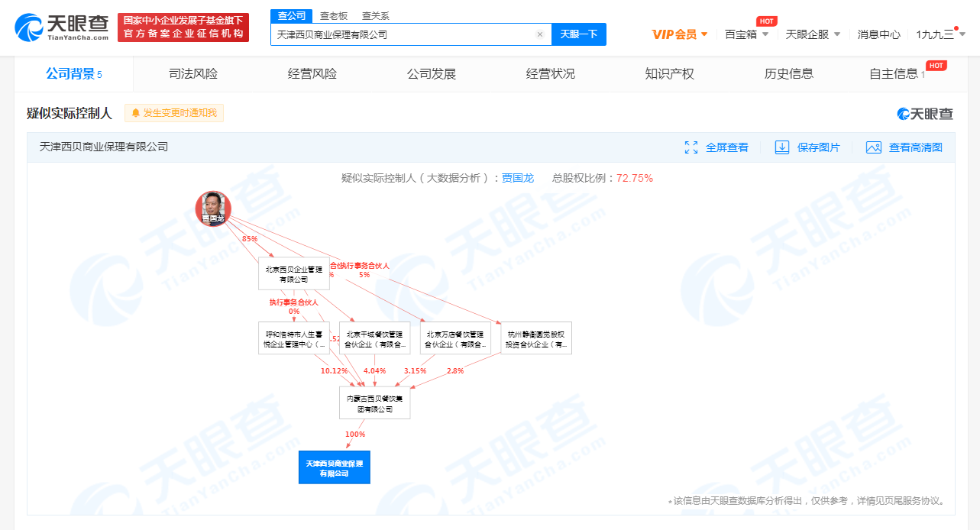Image resolution: width=980 pixels, height=530 pixels.
Task: Click the bell icon in the change notification button
Action: (x=136, y=113)
